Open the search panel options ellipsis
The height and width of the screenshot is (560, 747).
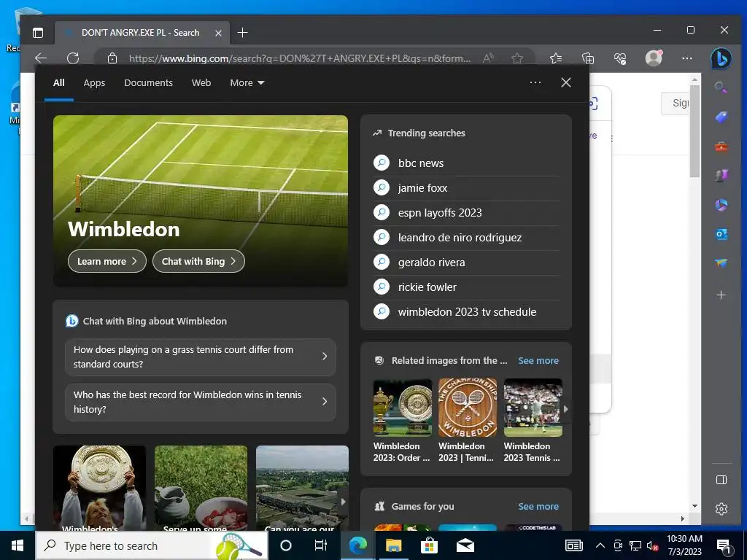tap(535, 82)
